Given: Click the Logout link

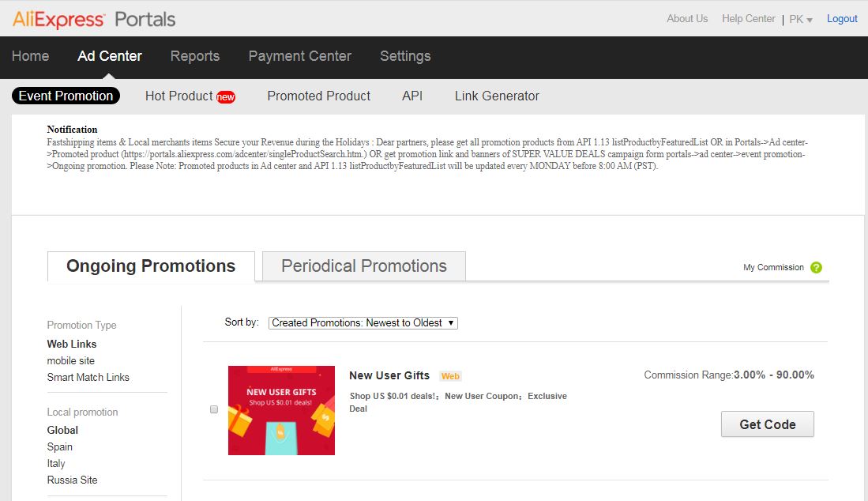Looking at the screenshot, I should (x=842, y=18).
